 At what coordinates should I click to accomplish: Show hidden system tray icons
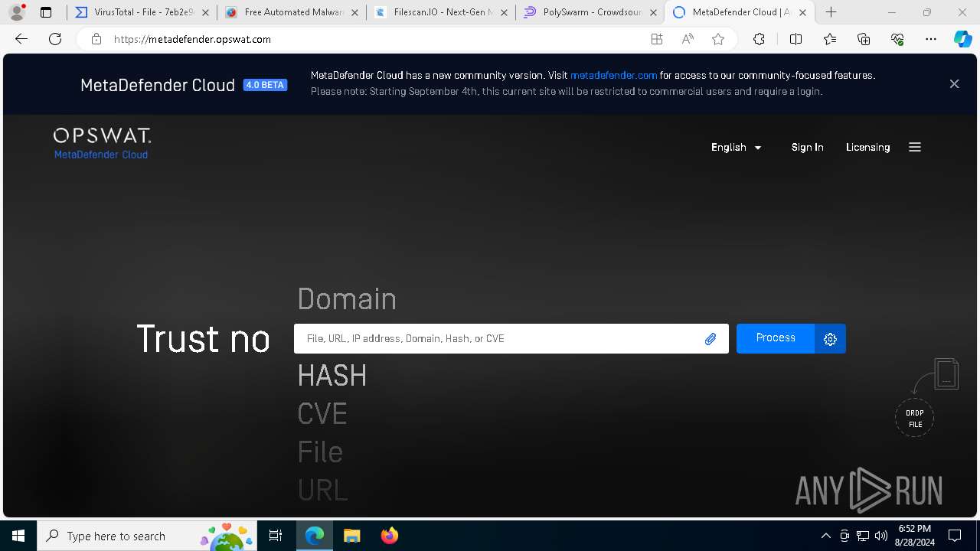click(825, 536)
